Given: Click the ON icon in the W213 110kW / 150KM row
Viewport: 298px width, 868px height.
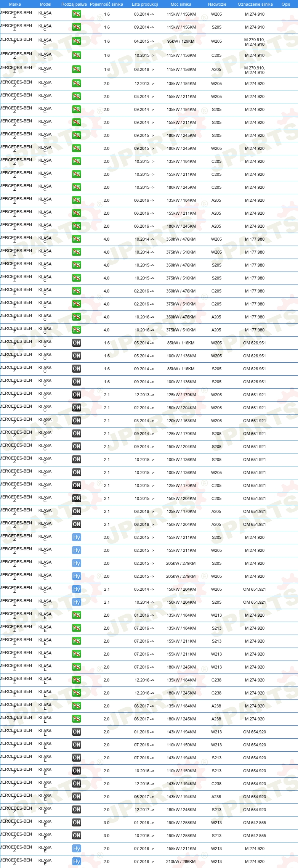Looking at the screenshot, I should pyautogui.click(x=77, y=745).
